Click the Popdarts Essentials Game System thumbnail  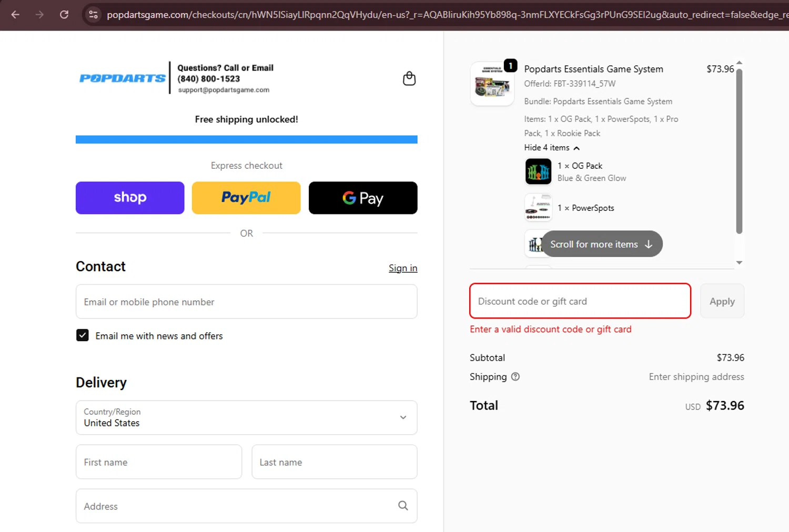[492, 84]
